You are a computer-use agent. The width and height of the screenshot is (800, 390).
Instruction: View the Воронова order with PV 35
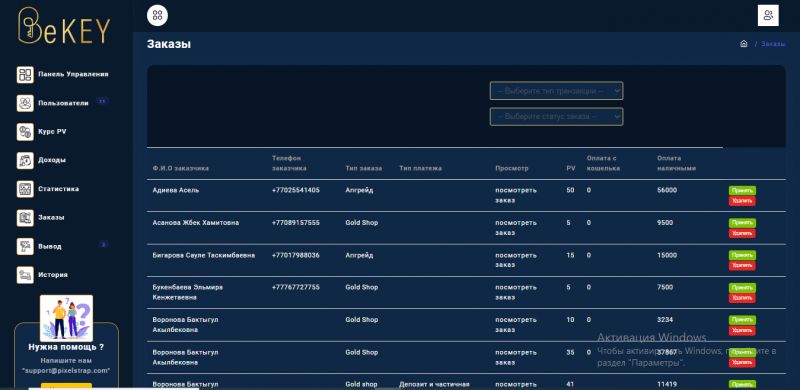pyautogui.click(x=516, y=357)
